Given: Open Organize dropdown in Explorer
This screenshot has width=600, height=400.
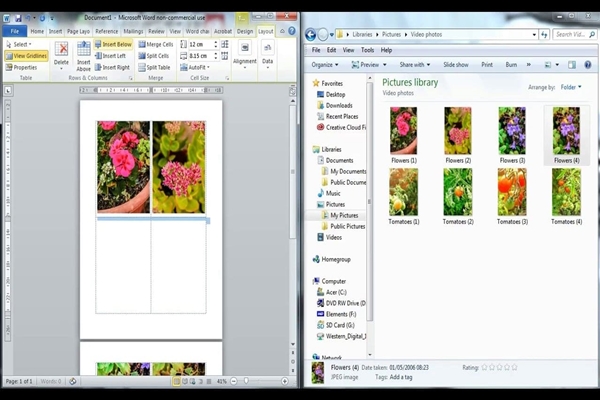Looking at the screenshot, I should coord(325,65).
